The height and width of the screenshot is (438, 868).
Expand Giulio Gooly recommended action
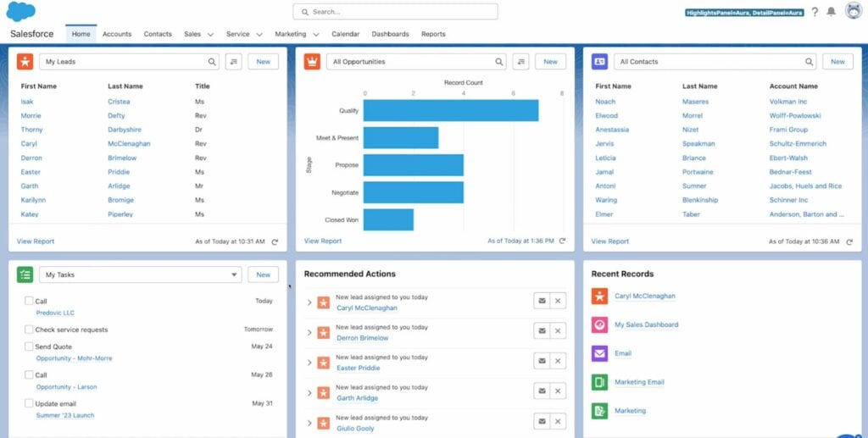coord(309,423)
